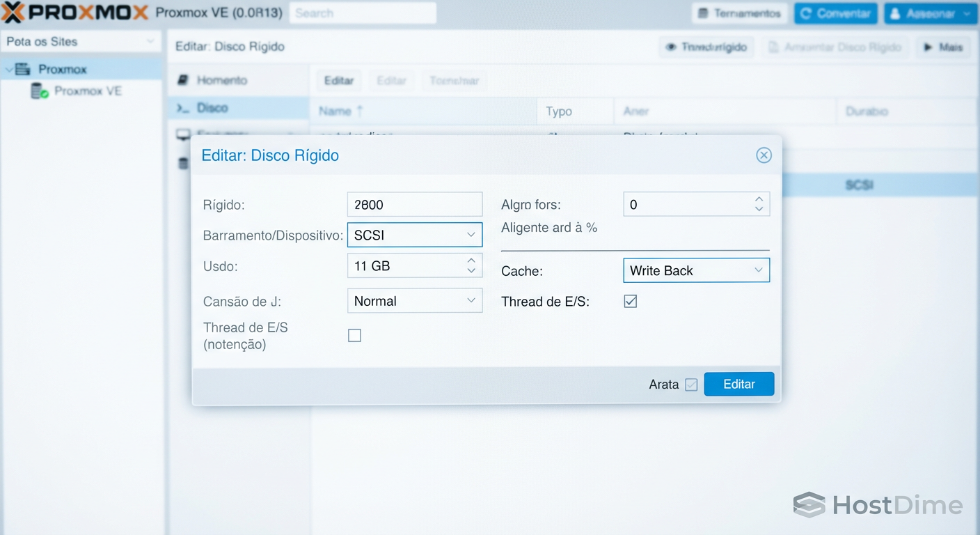This screenshot has width=980, height=535.
Task: Click the monitor icon below Disco
Action: pos(183,134)
